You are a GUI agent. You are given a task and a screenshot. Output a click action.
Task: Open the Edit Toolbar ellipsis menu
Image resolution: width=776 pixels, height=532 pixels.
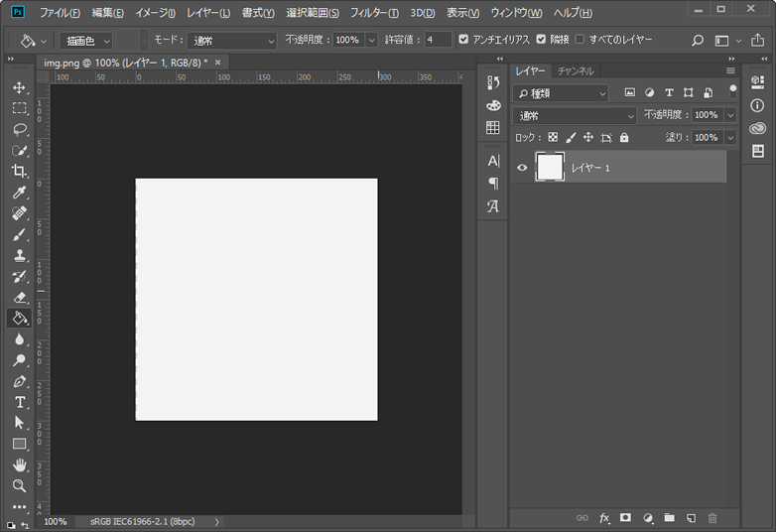coord(19,507)
